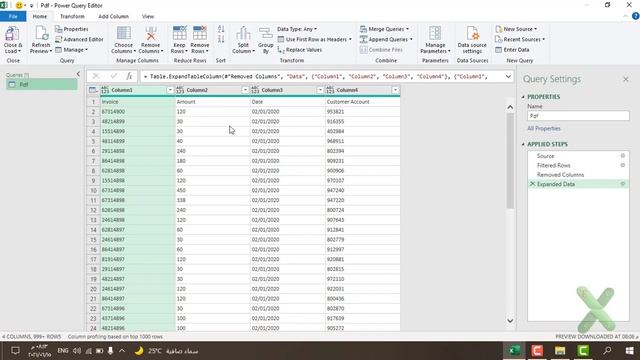This screenshot has height=360, width=640.
Task: Cancel the formula edit with the X icon
Action: pyautogui.click(x=96, y=76)
